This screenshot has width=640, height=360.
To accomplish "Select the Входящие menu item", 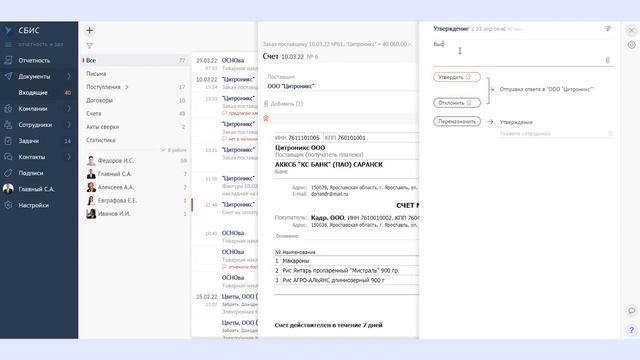I will point(39,93).
